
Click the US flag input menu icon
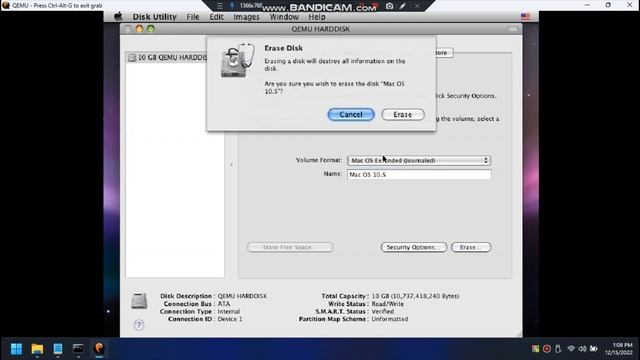(525, 17)
